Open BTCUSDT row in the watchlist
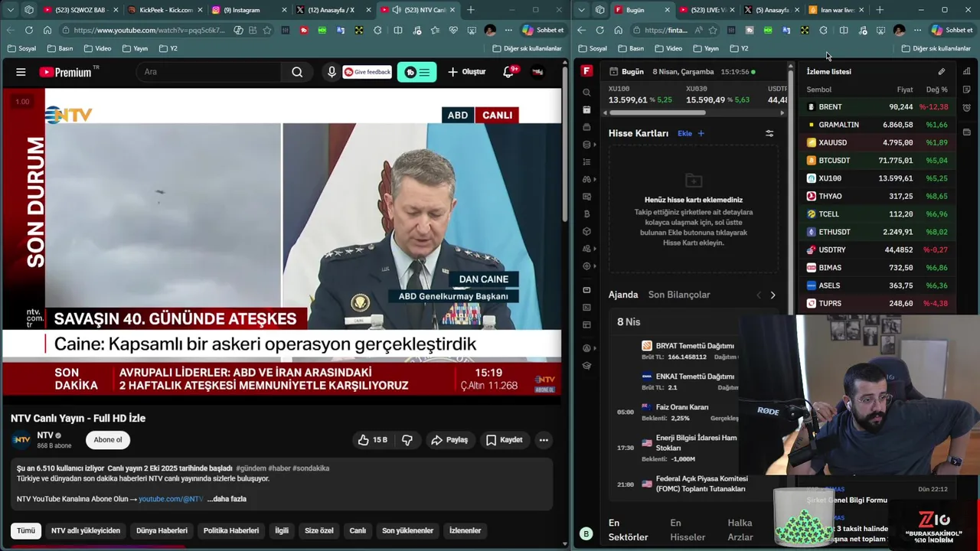Viewport: 980px width, 551px height. tap(877, 161)
